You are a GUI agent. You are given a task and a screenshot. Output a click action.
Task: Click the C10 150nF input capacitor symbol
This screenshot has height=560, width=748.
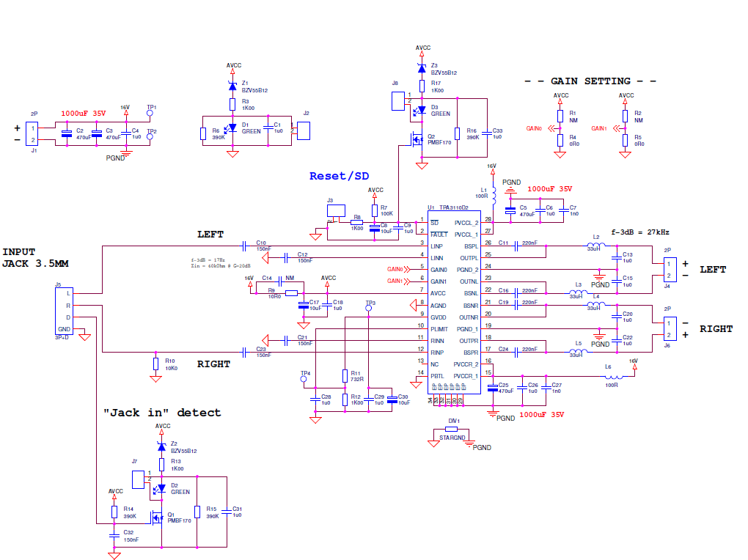pyautogui.click(x=244, y=246)
